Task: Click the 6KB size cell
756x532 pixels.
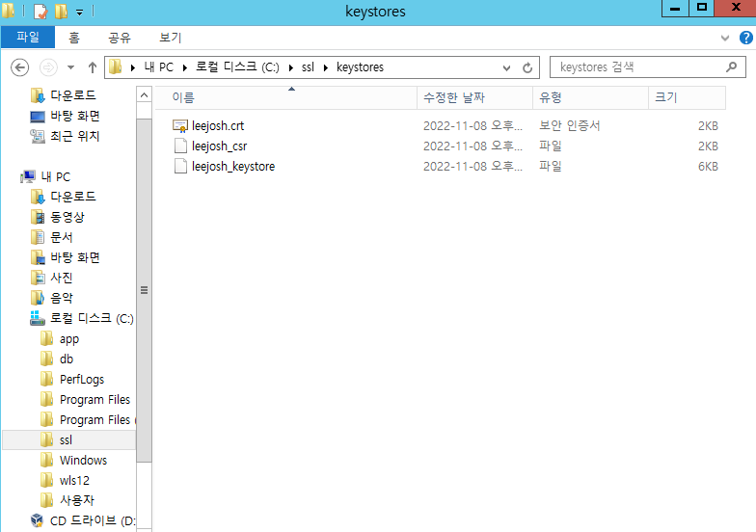Action: (708, 166)
